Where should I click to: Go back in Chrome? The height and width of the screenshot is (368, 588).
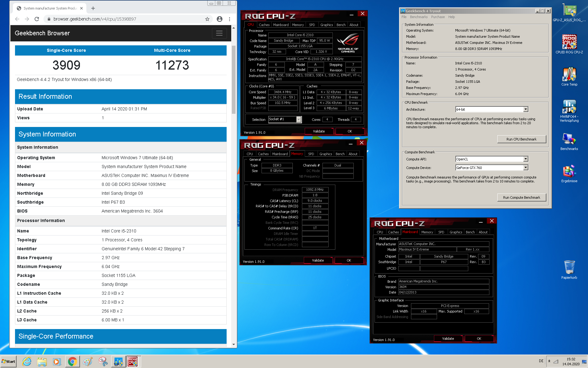pos(17,19)
